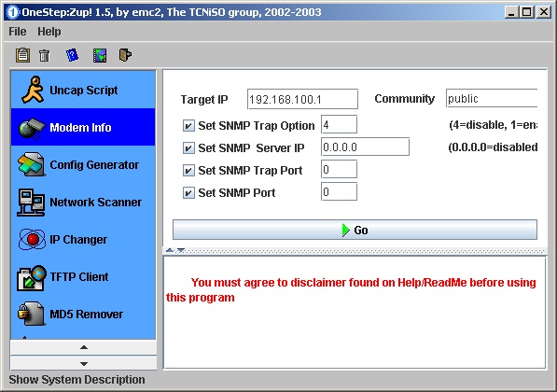
Task: Collapse split pane with up divider arrow
Action: [170, 250]
